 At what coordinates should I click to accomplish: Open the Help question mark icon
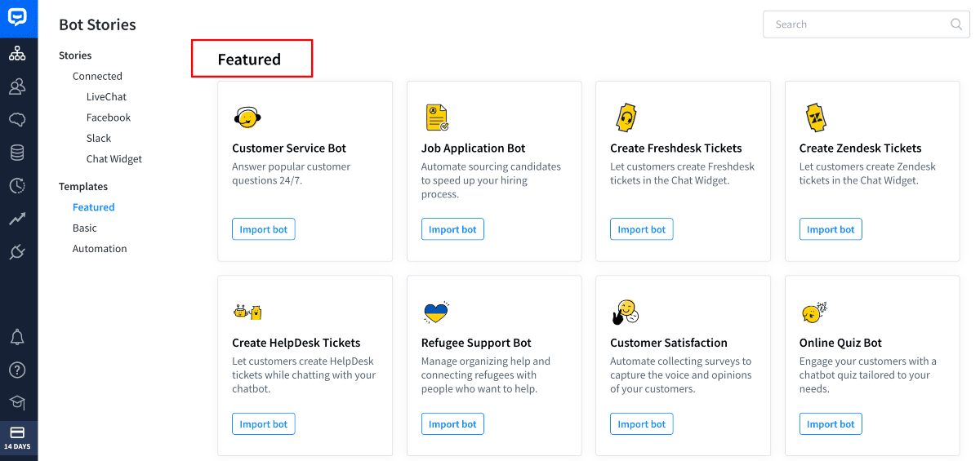click(17, 370)
